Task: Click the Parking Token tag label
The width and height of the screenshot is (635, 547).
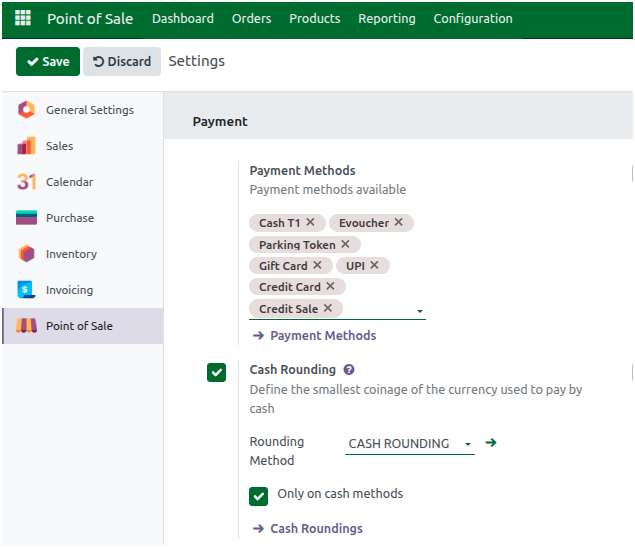Action: tap(297, 245)
